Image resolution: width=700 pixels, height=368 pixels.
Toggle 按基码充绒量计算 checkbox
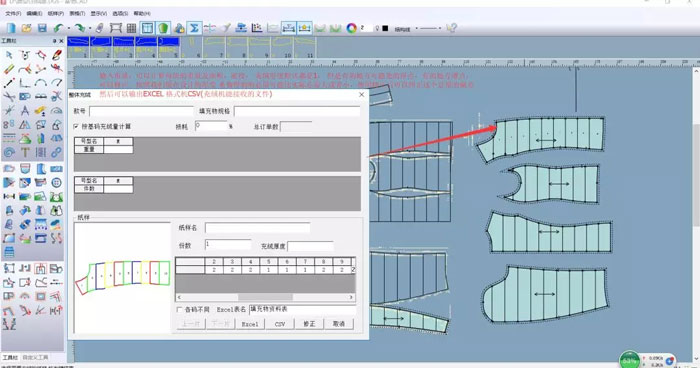pos(76,127)
